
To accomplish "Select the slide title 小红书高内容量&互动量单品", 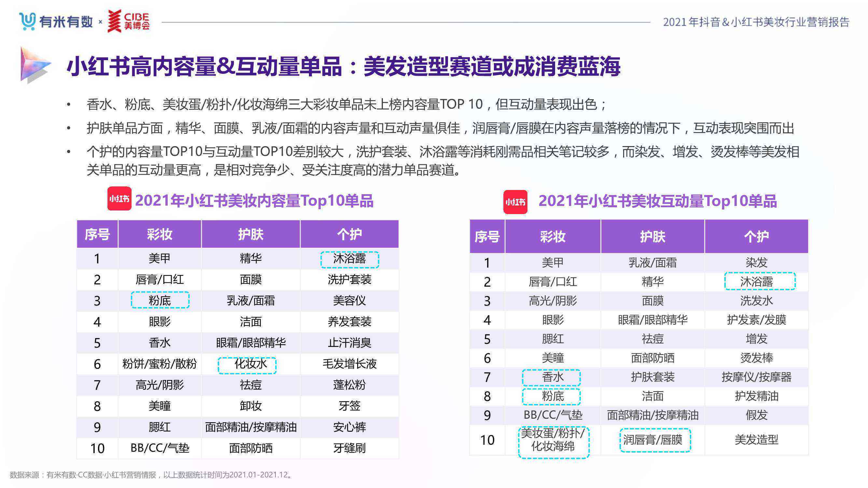I will click(x=204, y=66).
